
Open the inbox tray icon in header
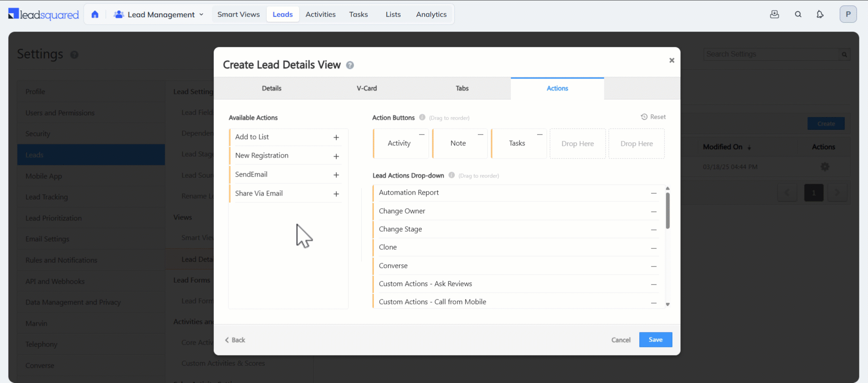tap(774, 14)
